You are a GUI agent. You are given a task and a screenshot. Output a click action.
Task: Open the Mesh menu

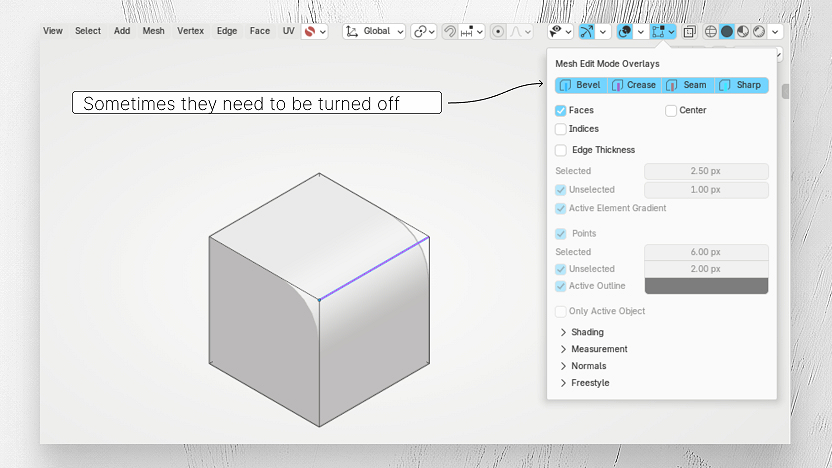pos(153,31)
